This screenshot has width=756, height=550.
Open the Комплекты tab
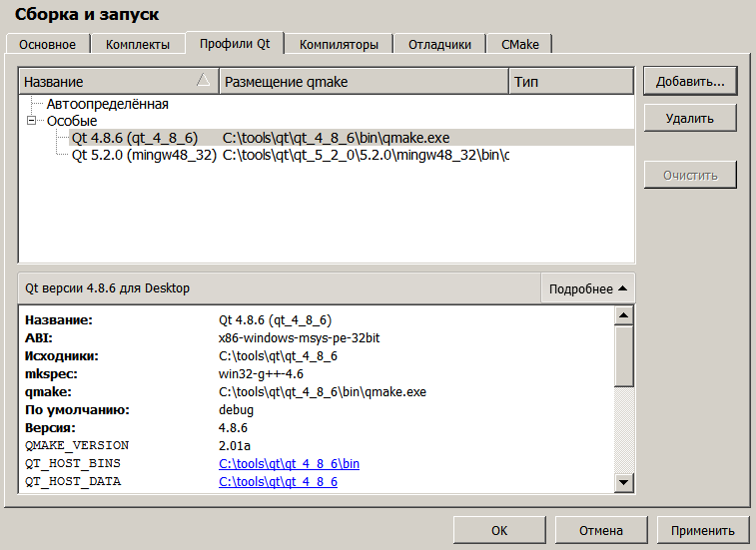[138, 44]
